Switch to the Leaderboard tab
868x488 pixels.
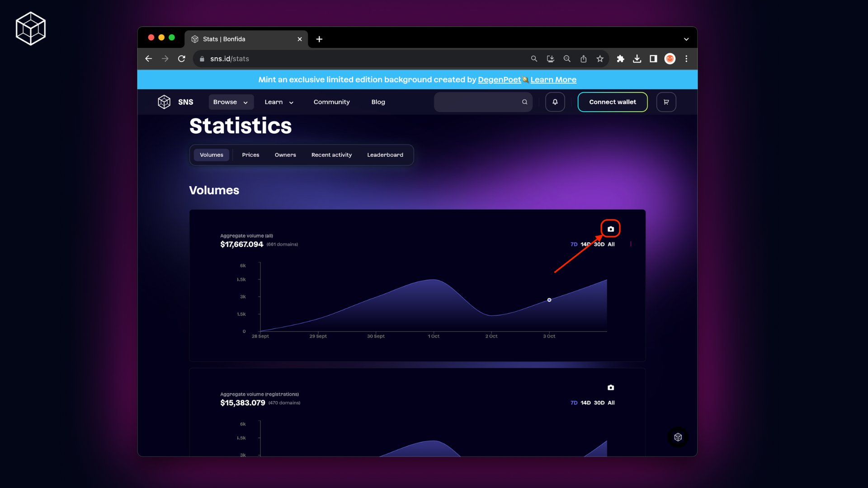point(385,155)
